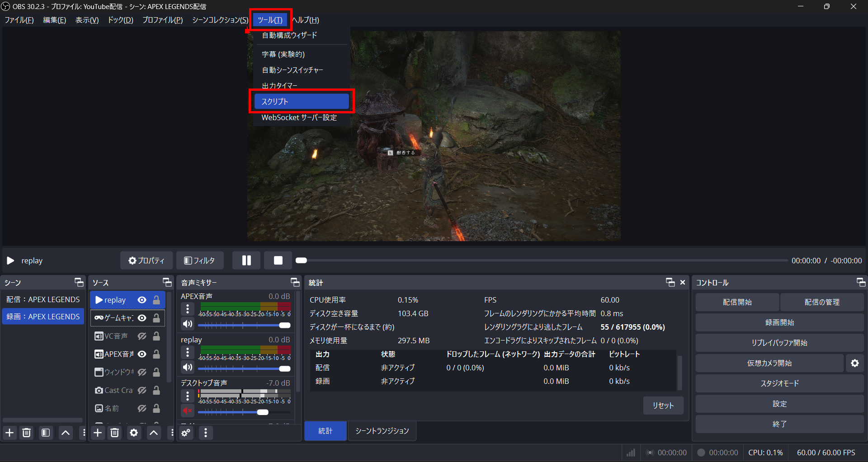868x462 pixels.
Task: Toggle lock on the ウィンドウ source
Action: 156,372
